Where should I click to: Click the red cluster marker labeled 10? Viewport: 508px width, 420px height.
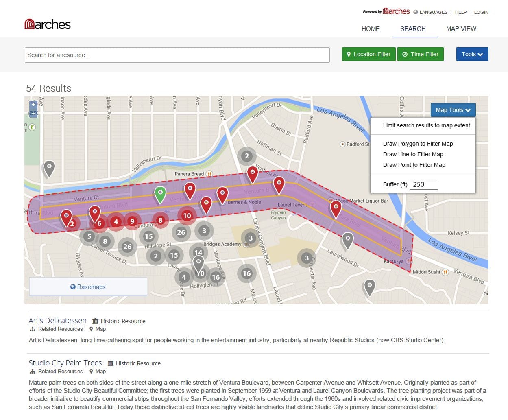pyautogui.click(x=187, y=216)
